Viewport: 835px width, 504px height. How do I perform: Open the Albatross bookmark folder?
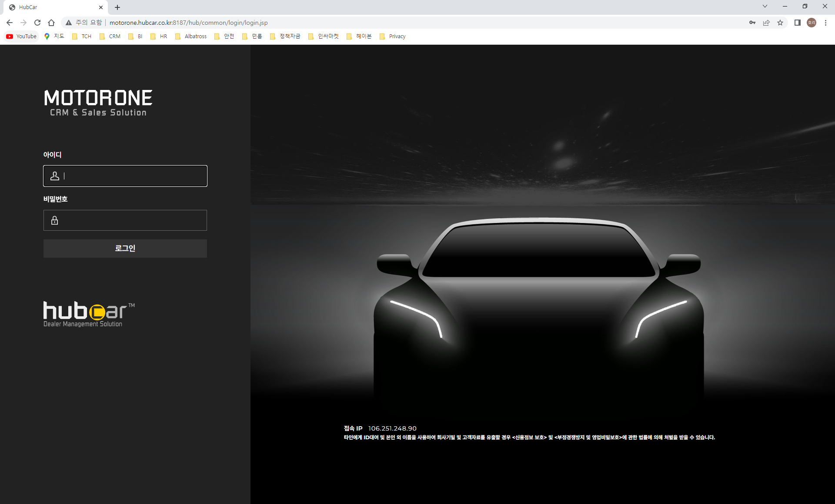[191, 36]
